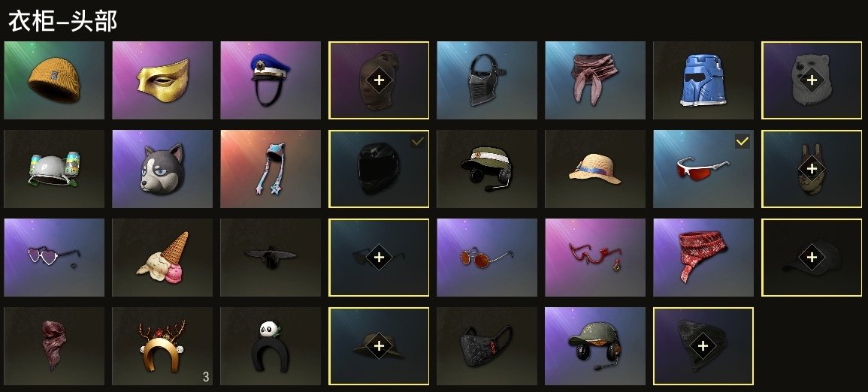Pick the blue police officer cap
The width and height of the screenshot is (868, 392).
pos(271,80)
